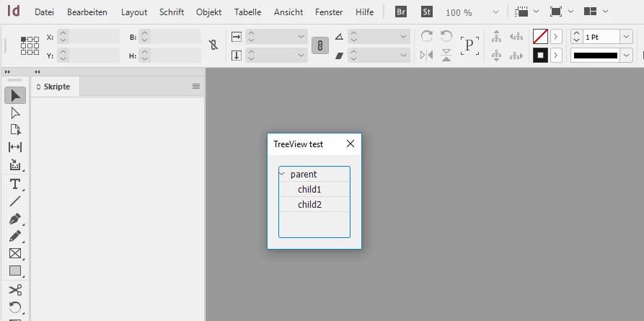Select child2 in the tree view
The height and width of the screenshot is (321, 644).
point(314,204)
